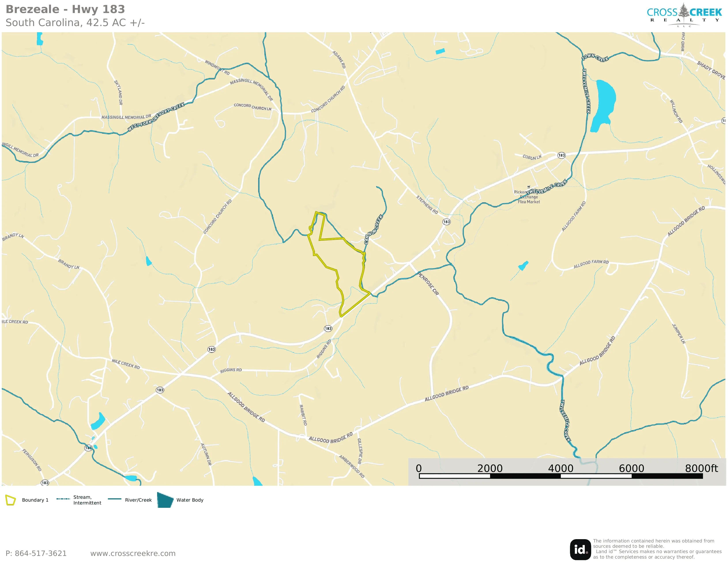Click the 4000 mark on the scale bar
Image resolution: width=728 pixels, height=563 pixels.
tap(561, 468)
